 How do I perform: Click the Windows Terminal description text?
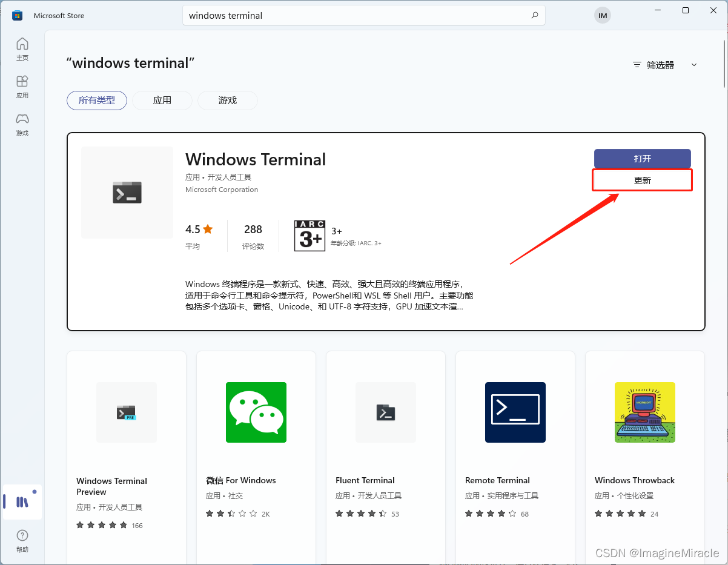(x=329, y=296)
